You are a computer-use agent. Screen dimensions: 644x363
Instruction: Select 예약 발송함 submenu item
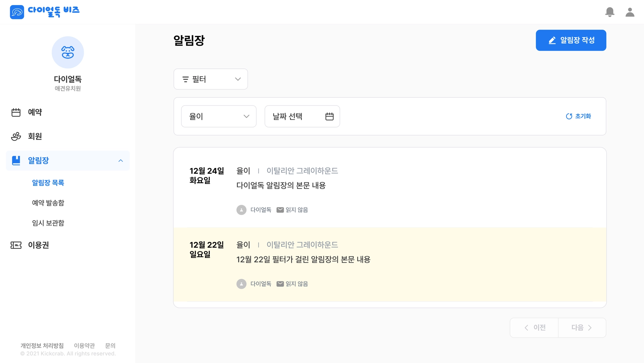tap(48, 203)
